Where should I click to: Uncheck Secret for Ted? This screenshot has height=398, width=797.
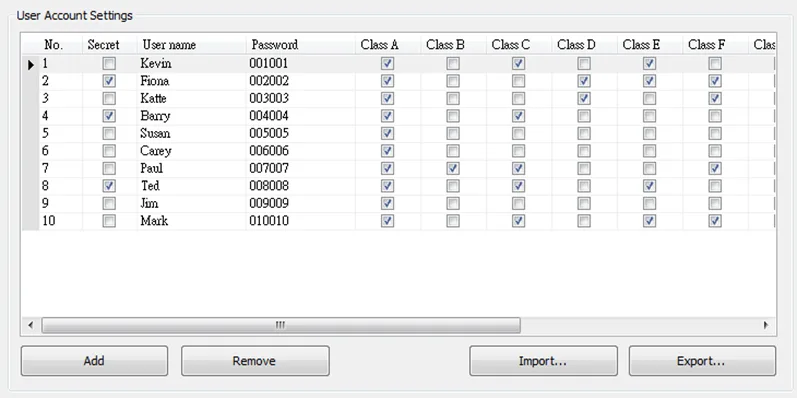(x=109, y=186)
